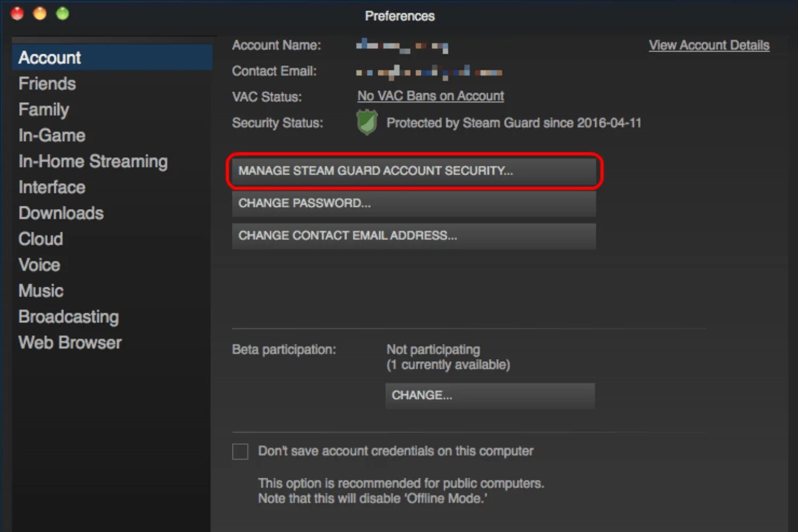Click the green zoom window button
798x532 pixels.
tap(63, 14)
